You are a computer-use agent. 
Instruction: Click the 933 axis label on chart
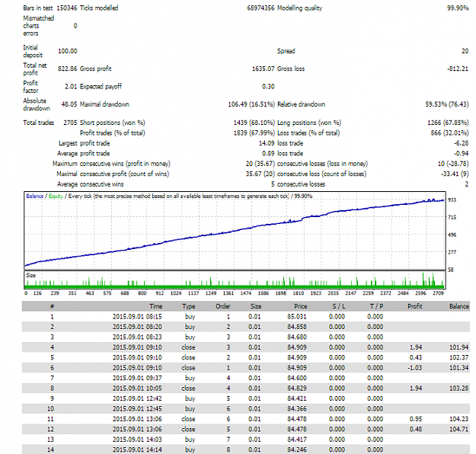452,200
